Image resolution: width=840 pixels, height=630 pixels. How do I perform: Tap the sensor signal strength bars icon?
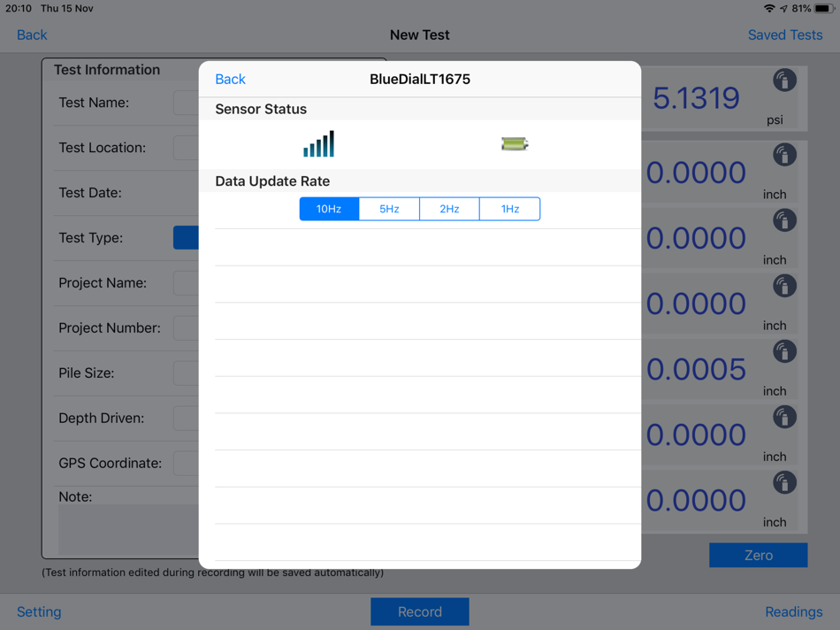[x=318, y=143]
